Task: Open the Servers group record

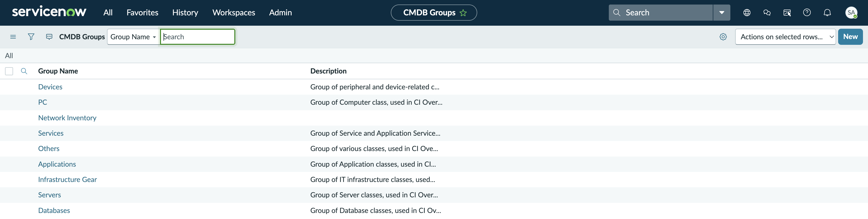Action: coord(49,195)
